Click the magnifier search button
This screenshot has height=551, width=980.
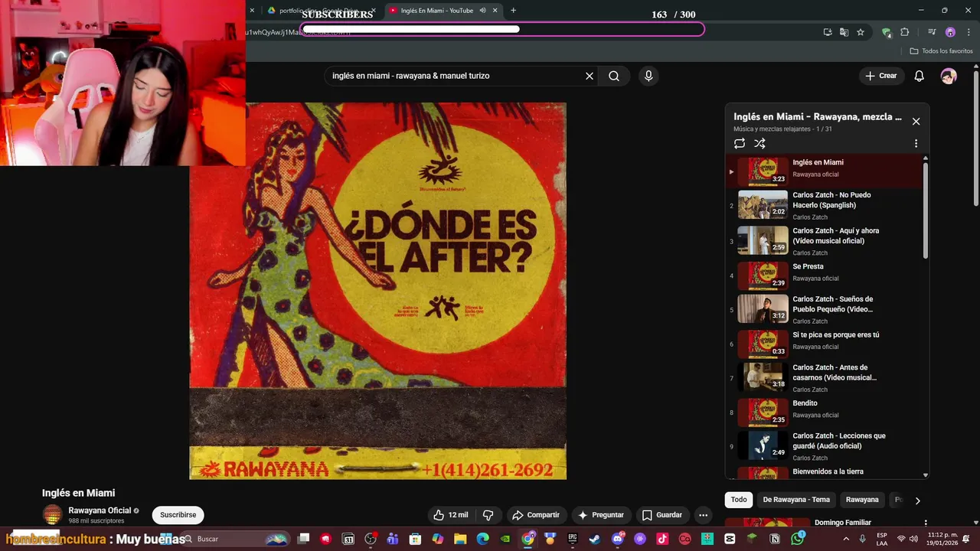point(614,76)
